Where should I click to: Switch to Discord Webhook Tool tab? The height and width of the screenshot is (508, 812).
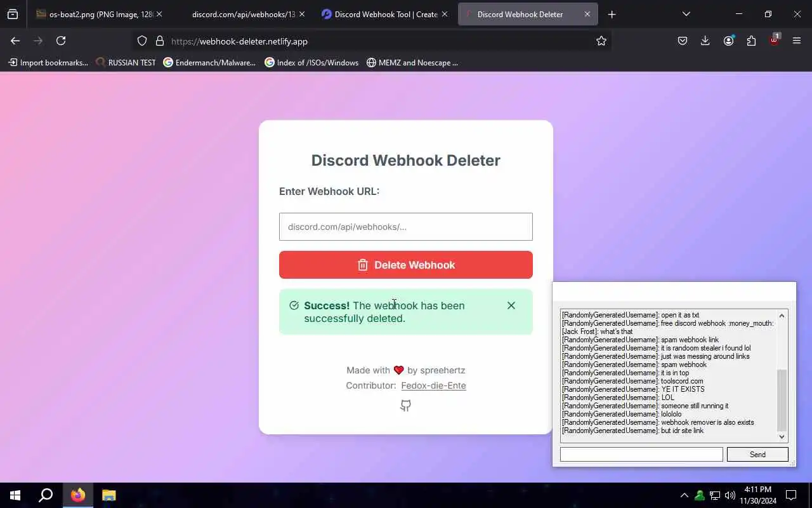(386, 14)
